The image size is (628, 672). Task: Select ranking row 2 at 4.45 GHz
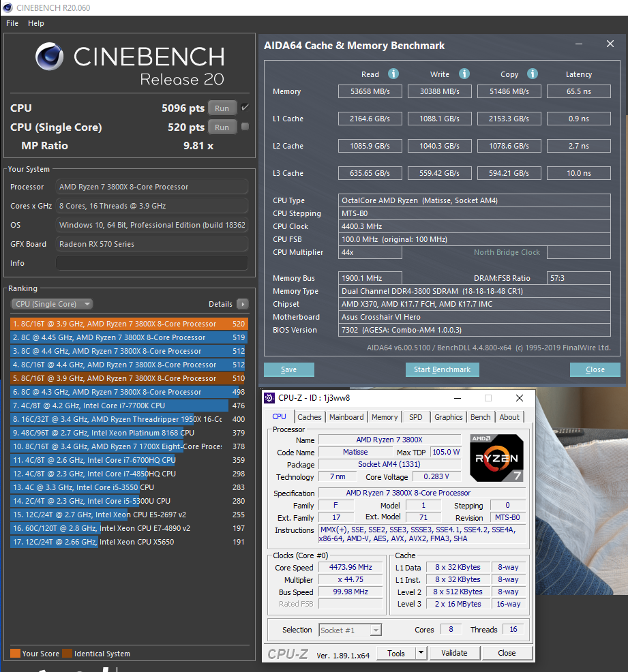[x=129, y=337]
